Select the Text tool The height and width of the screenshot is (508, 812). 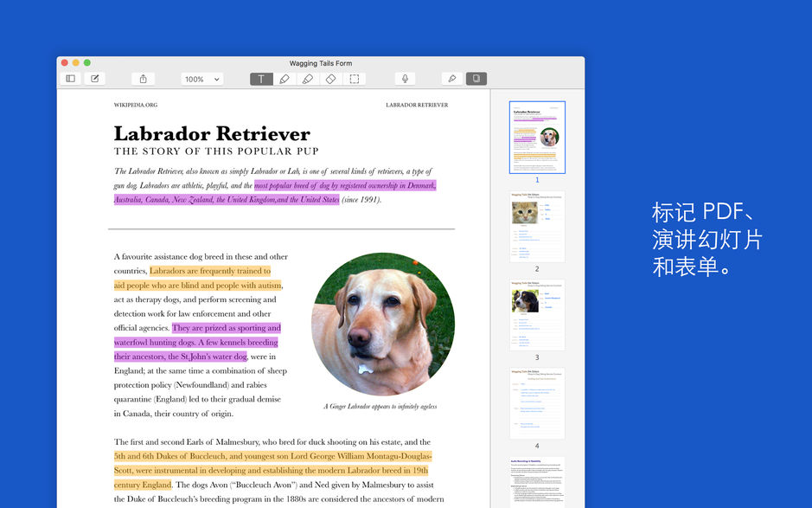(261, 78)
